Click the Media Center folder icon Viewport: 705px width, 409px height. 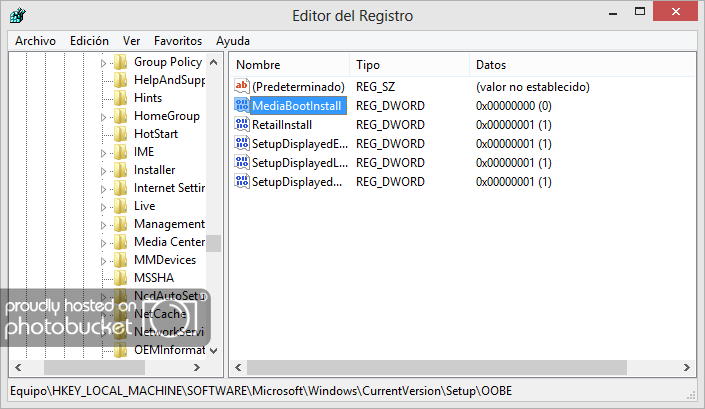coord(120,242)
